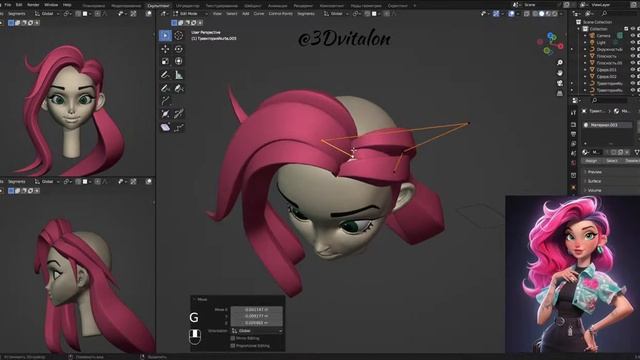Click the rotation axis navigation gizmo
640x360 pixels.
(550, 43)
